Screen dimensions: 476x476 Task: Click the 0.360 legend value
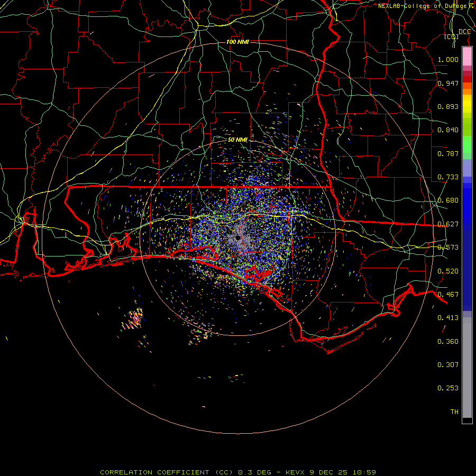448,342
